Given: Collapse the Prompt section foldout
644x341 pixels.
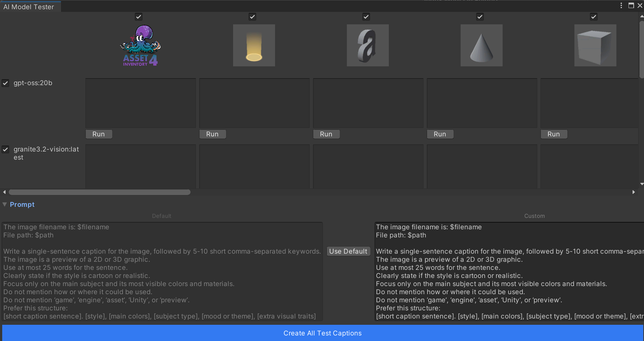Looking at the screenshot, I should pyautogui.click(x=5, y=204).
